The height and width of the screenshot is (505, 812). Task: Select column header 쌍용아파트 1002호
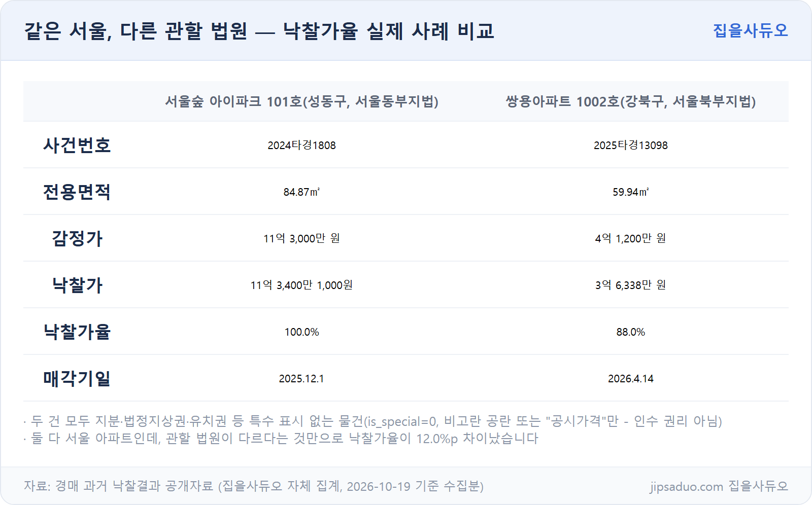point(631,101)
